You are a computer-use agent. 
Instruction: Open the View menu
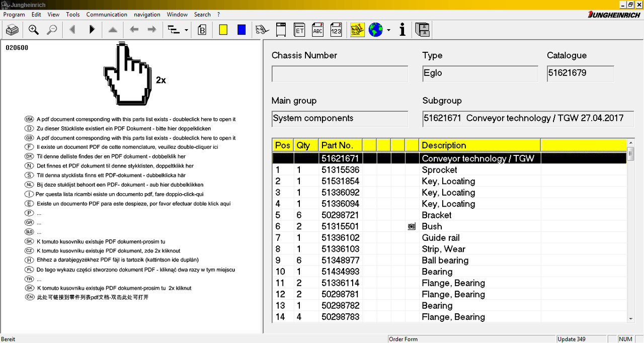coord(53,15)
